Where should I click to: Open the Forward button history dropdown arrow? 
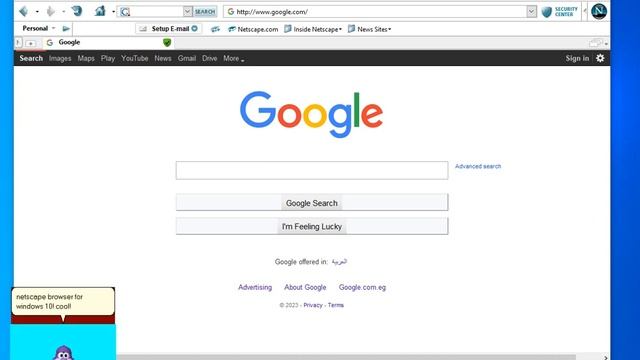point(64,11)
